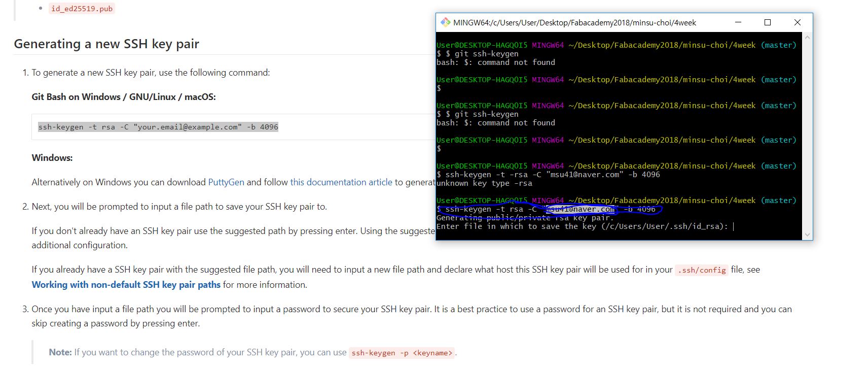Click 'Generating a new SSH key pair' heading
This screenshot has width=868, height=367.
106,44
